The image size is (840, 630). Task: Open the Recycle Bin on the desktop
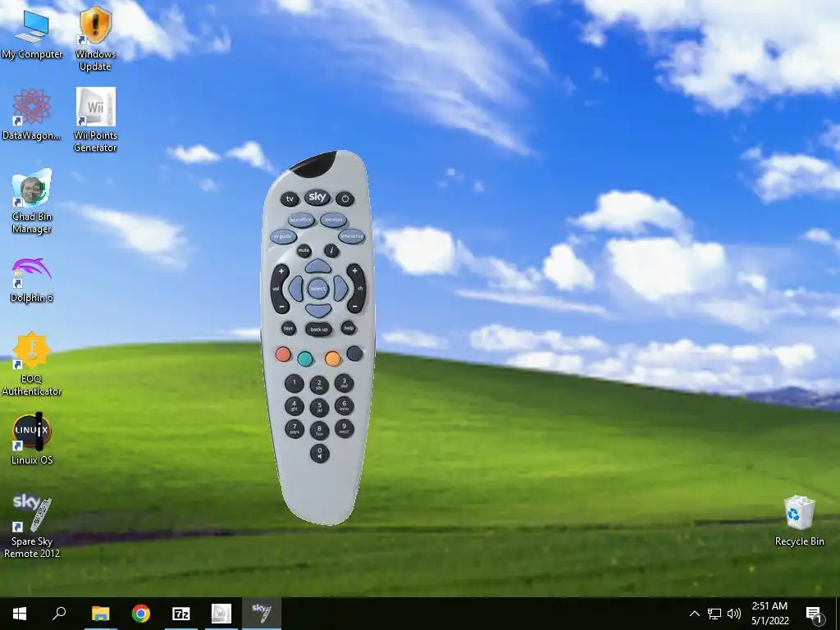tap(799, 521)
